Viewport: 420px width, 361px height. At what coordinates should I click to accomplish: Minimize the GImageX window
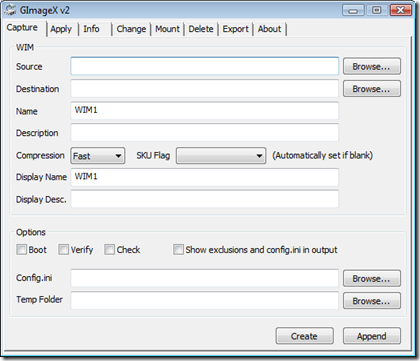tap(353, 10)
